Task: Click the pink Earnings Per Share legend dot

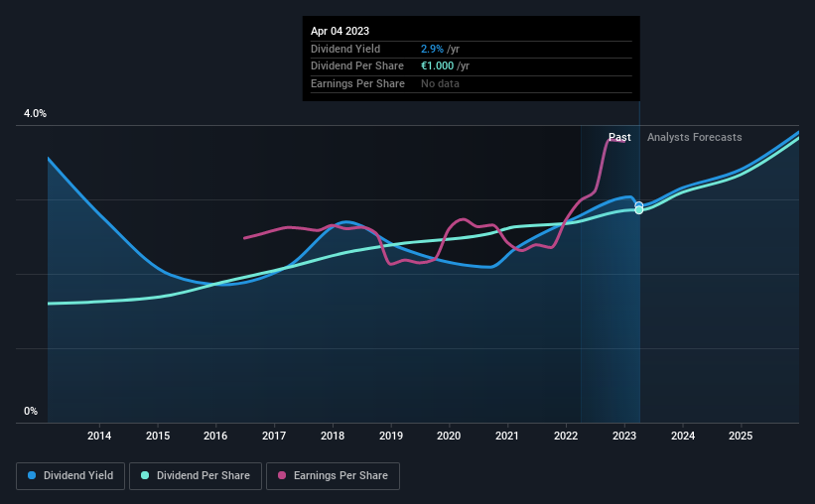Action: coord(282,475)
